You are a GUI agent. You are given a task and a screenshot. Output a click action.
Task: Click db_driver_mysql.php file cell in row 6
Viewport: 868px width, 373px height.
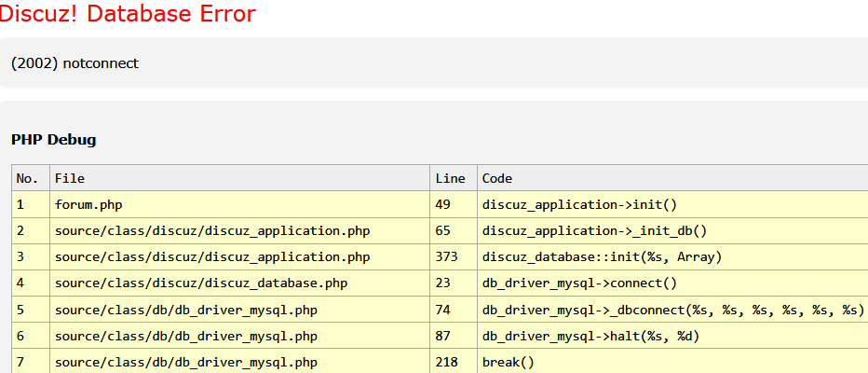click(x=239, y=336)
